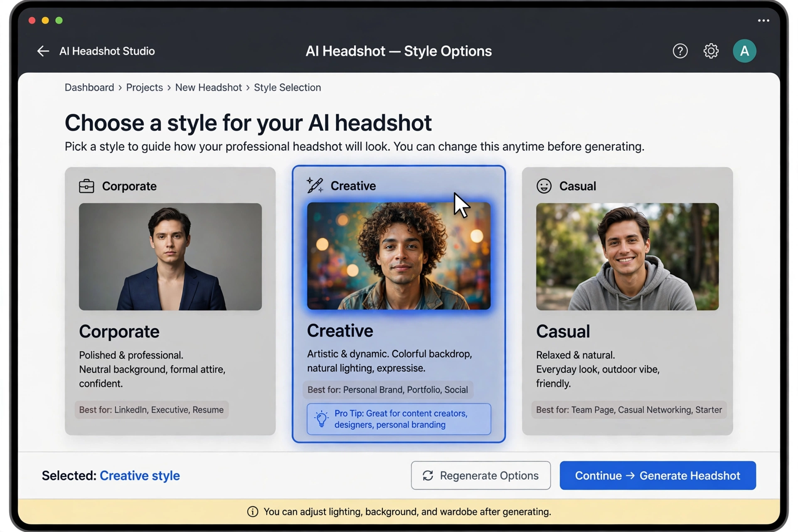This screenshot has height=532, width=798.
Task: Click 'Relaxed & natural.' description text
Action: click(x=575, y=355)
